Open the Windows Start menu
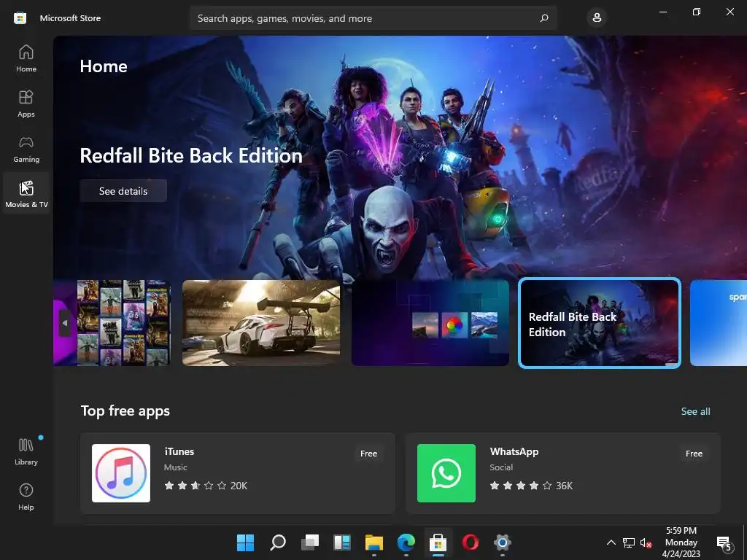 [246, 542]
